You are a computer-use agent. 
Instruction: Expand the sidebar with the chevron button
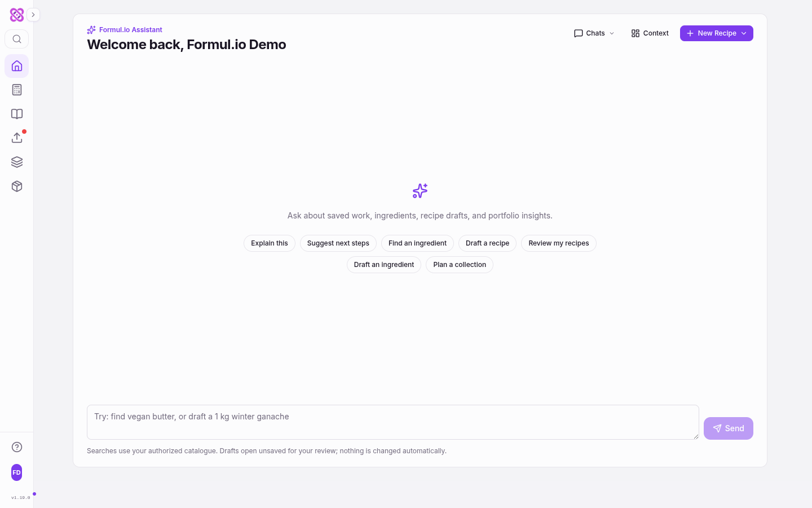pyautogui.click(x=33, y=15)
